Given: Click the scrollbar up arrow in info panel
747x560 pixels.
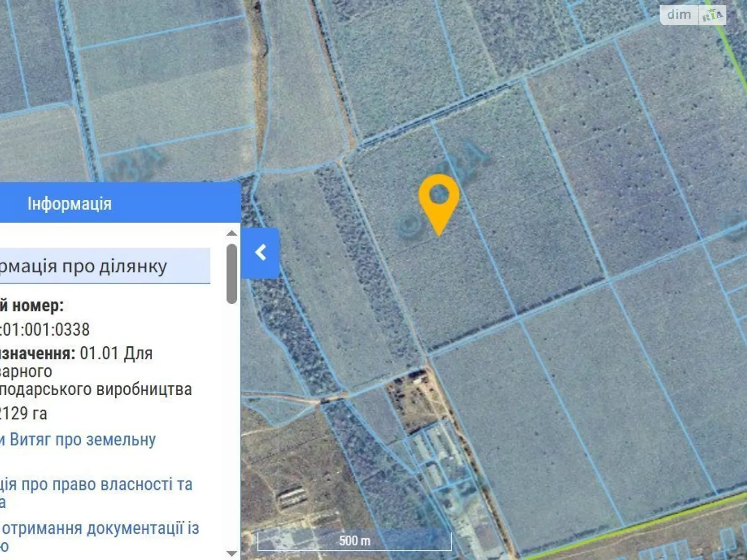Looking at the screenshot, I should (232, 233).
